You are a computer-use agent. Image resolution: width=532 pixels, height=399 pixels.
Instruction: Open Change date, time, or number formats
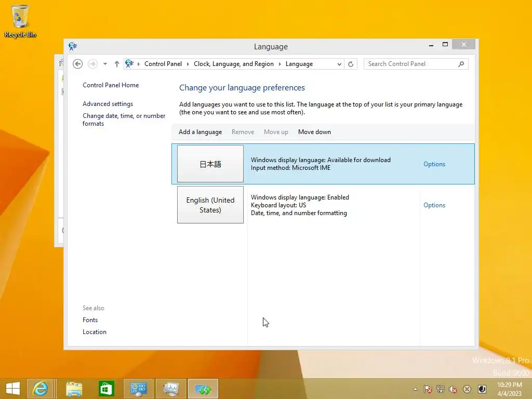[x=124, y=119]
